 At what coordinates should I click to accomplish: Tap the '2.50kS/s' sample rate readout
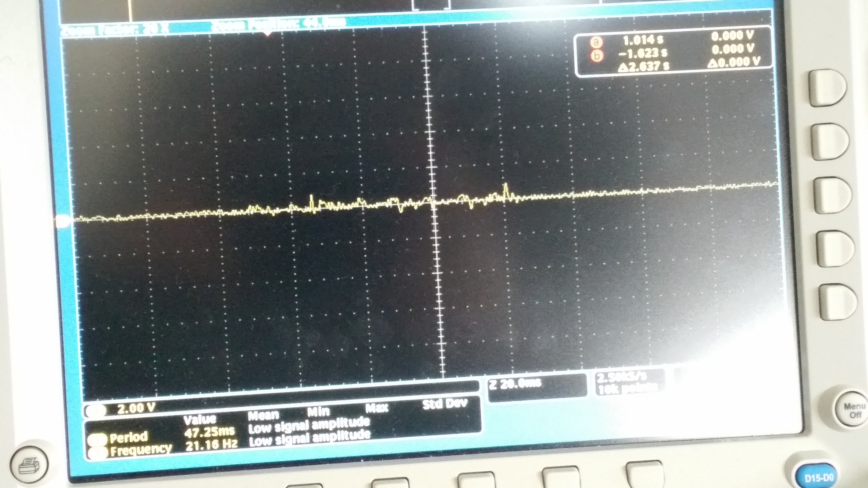coord(622,377)
